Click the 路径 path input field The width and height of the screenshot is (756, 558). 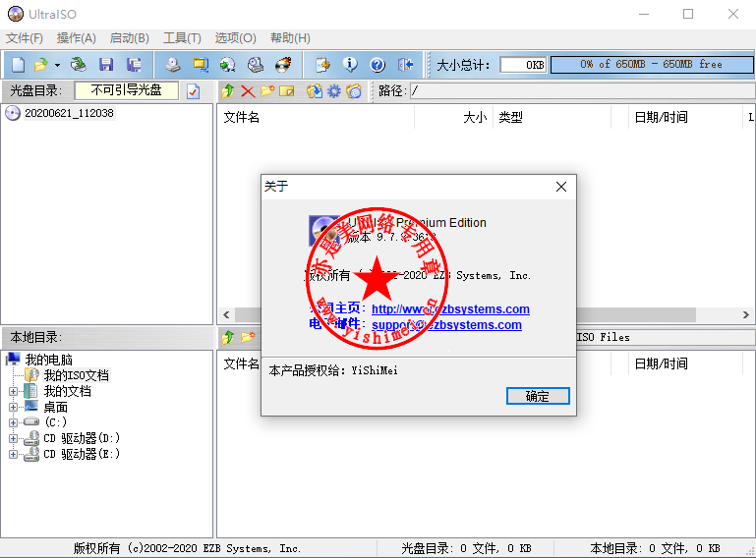pyautogui.click(x=582, y=91)
